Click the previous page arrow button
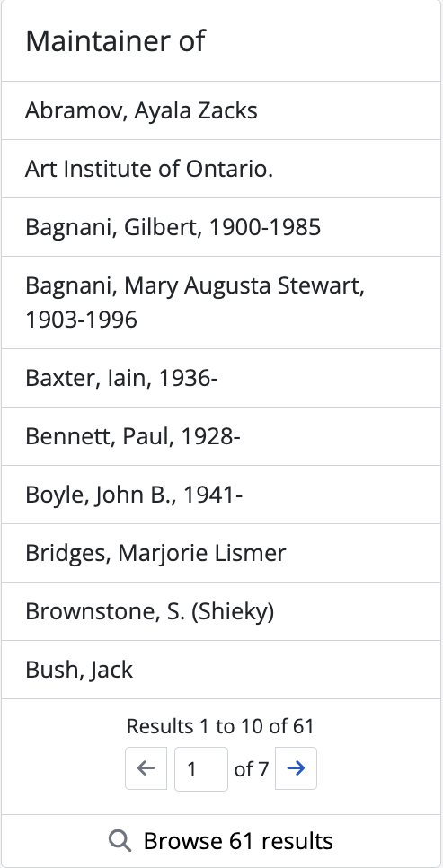Image resolution: width=443 pixels, height=868 pixels. coord(146,768)
